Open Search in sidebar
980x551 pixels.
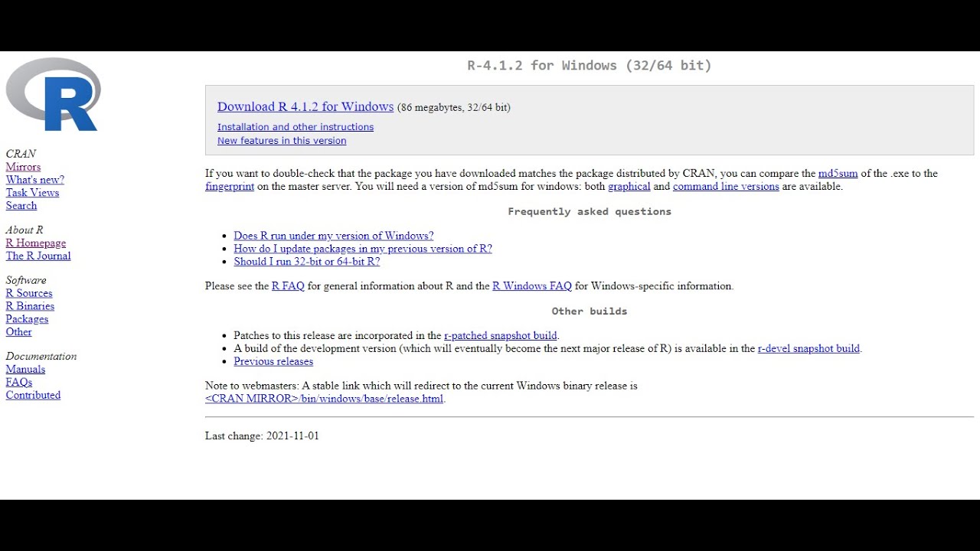(x=21, y=206)
